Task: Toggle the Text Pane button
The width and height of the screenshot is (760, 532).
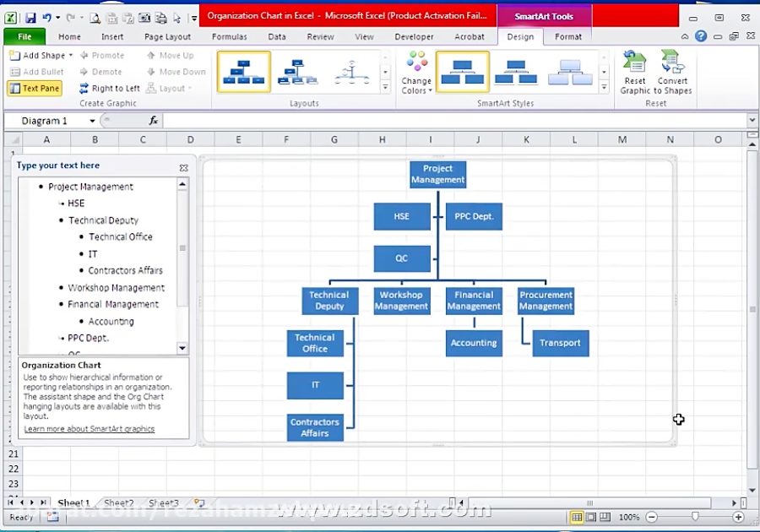Action: point(35,88)
